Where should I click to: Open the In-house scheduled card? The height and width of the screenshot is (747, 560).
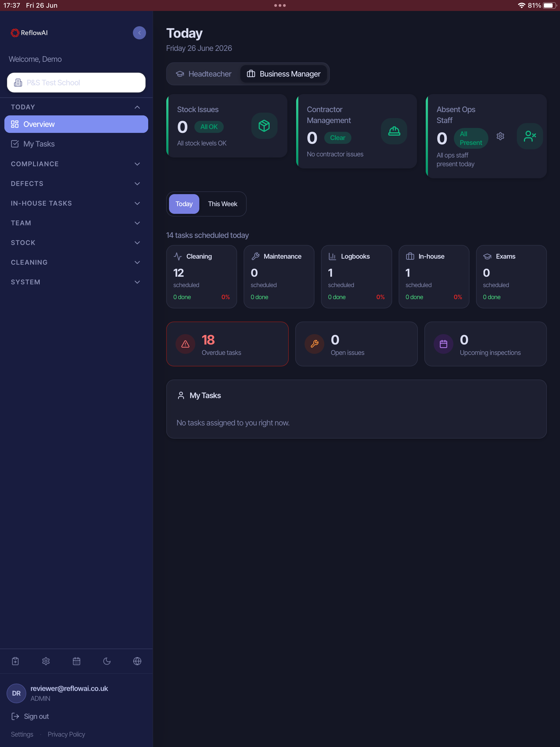pos(434,277)
